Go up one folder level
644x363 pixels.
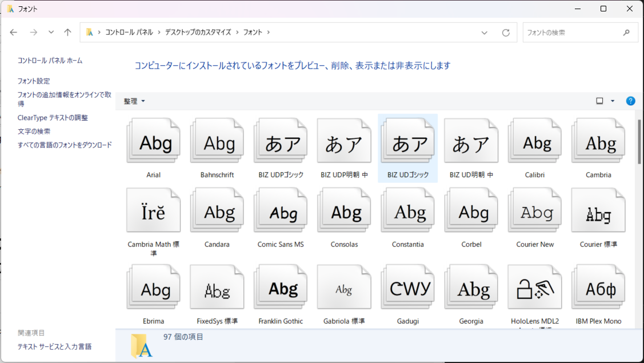point(68,33)
